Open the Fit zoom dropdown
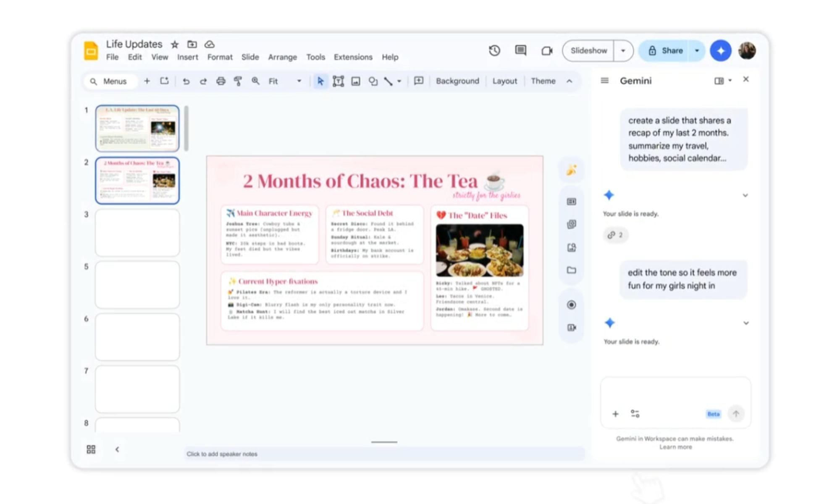This screenshot has height=504, width=840. [x=299, y=81]
